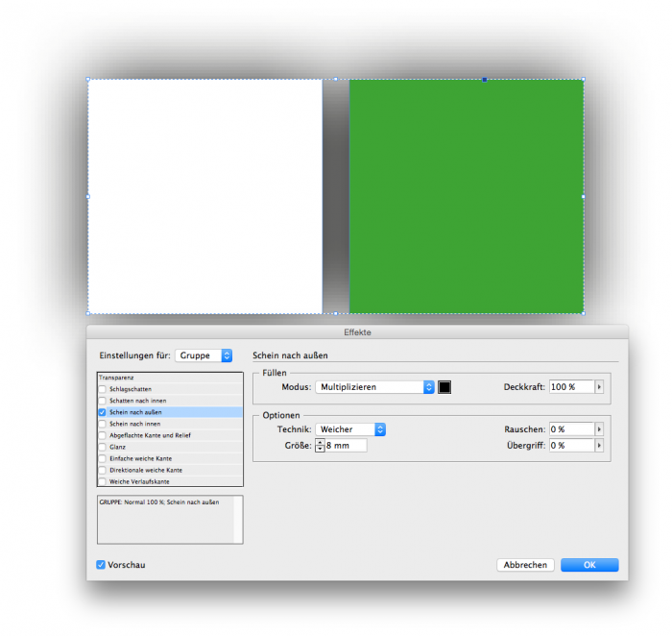
Task: Open the Einstellungen für Gruppe dropdown
Action: coord(204,355)
